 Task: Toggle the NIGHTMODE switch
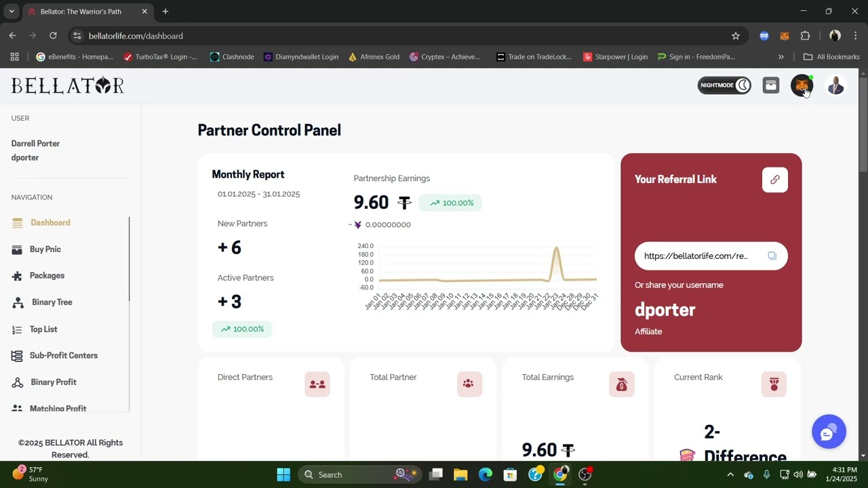724,85
